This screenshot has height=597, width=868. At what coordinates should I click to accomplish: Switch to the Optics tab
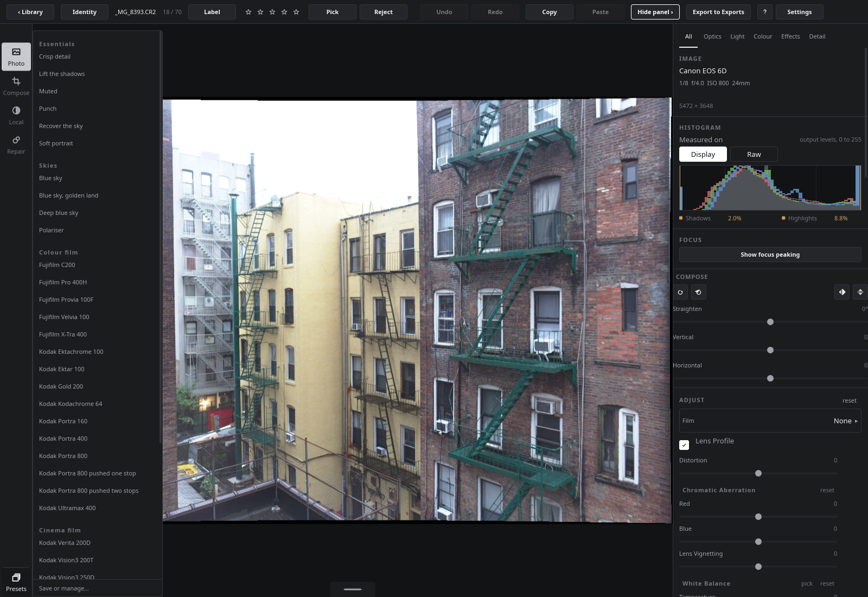[712, 36]
